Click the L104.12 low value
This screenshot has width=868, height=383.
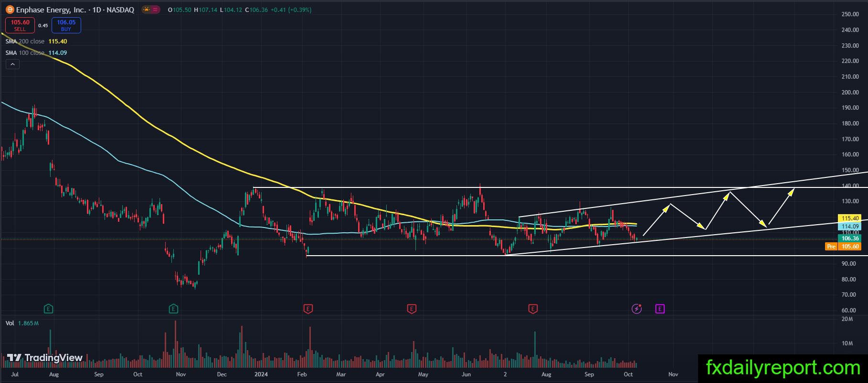pos(231,10)
